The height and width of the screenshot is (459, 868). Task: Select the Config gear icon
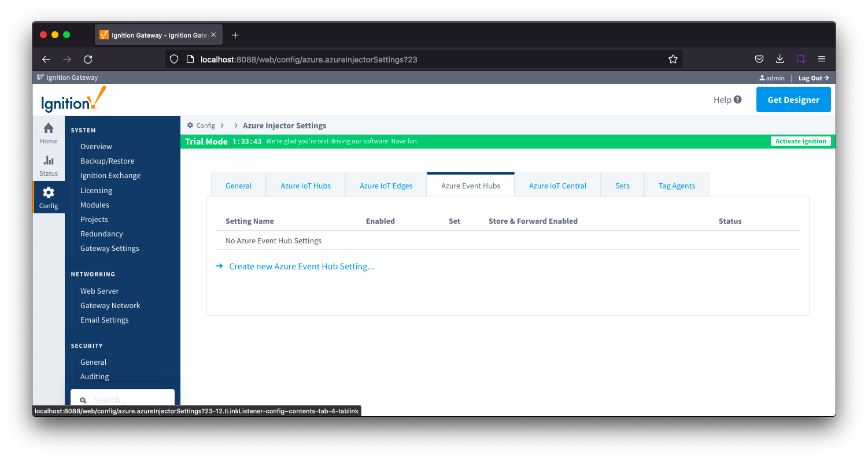(x=49, y=193)
